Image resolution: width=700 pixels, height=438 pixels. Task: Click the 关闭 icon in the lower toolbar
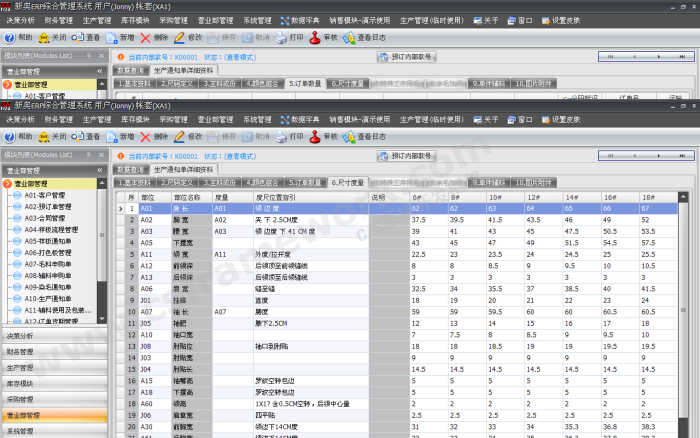coord(52,137)
